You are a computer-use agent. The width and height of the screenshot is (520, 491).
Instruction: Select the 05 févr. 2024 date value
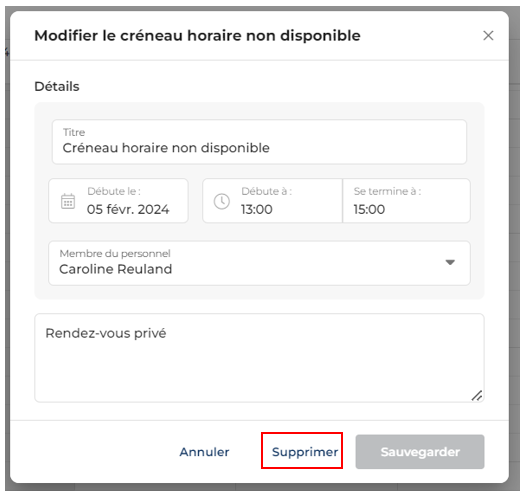128,209
